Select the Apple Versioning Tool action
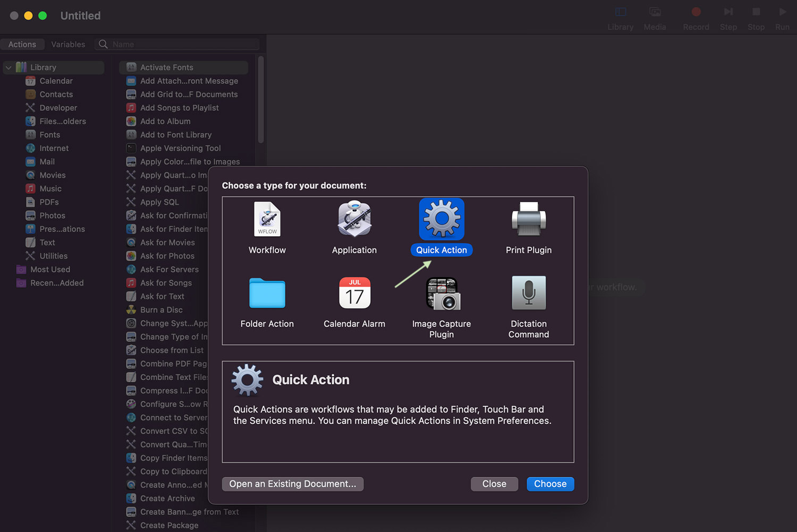 184,148
